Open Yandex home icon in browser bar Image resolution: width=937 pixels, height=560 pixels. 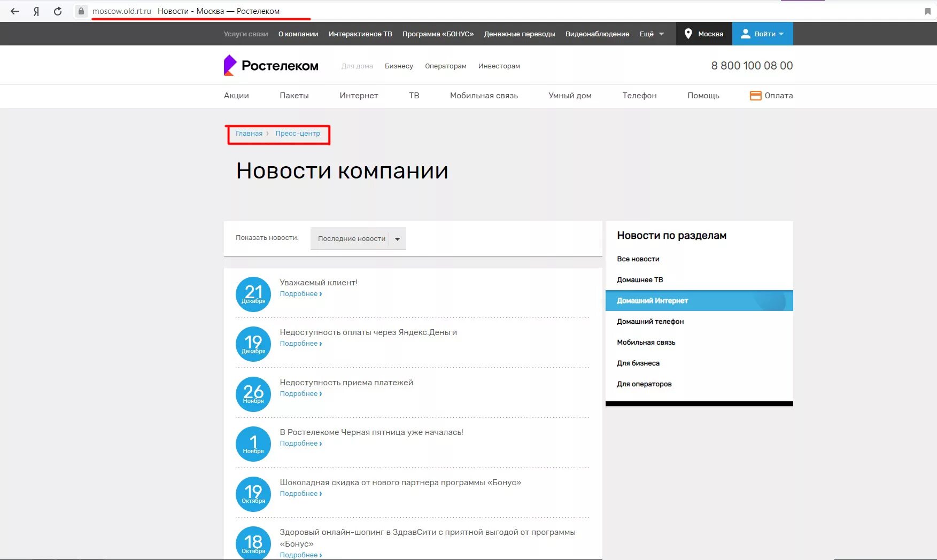click(x=36, y=11)
